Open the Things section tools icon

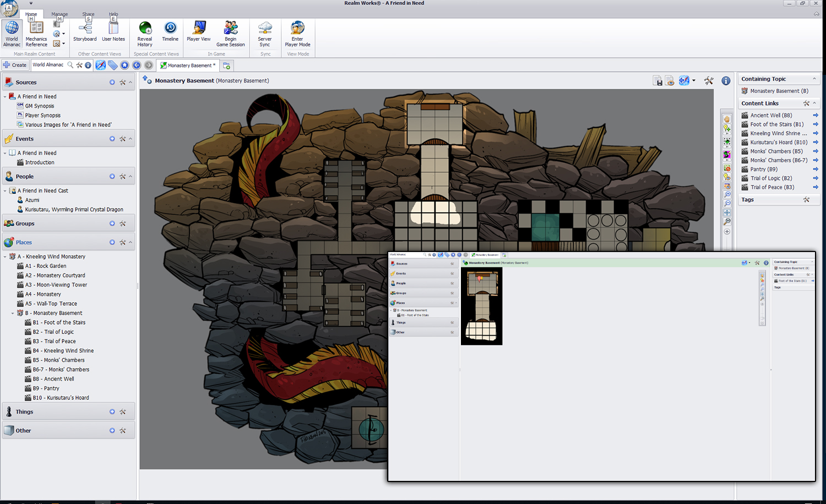pyautogui.click(x=123, y=412)
